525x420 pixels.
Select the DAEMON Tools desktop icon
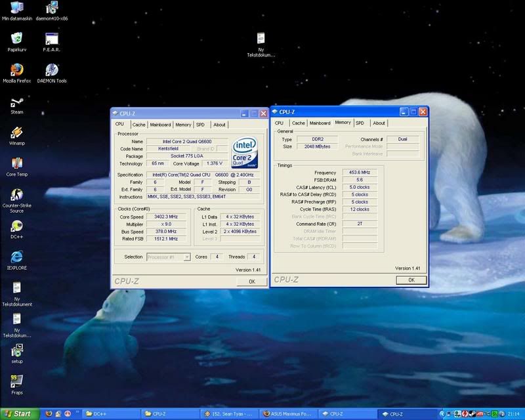tap(52, 73)
